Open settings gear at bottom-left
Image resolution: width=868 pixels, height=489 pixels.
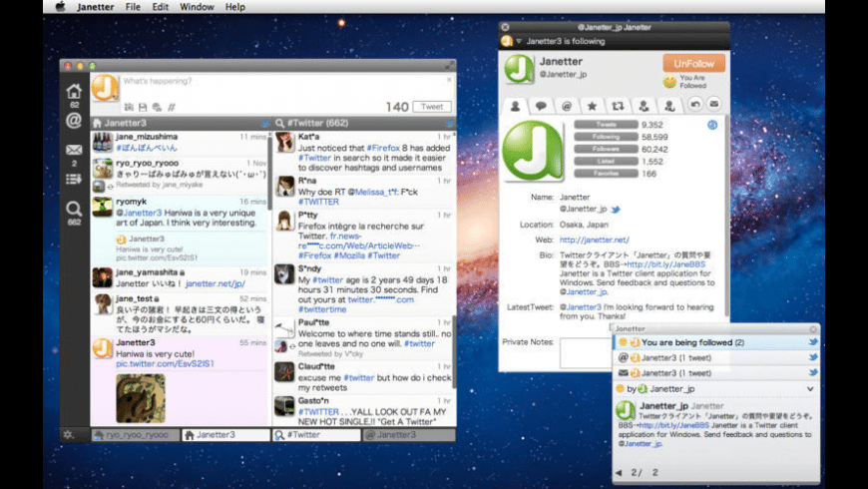(68, 435)
